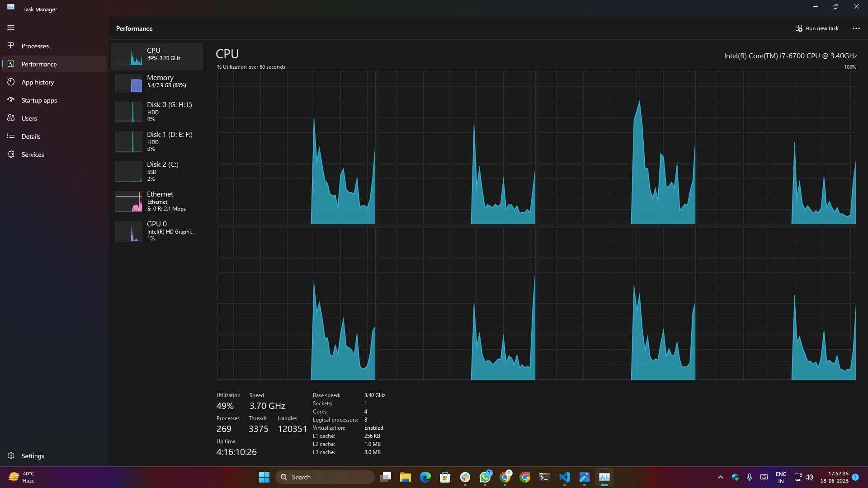Open Windows Terminal from taskbar
Screen dimensions: 868x488
[x=545, y=477]
